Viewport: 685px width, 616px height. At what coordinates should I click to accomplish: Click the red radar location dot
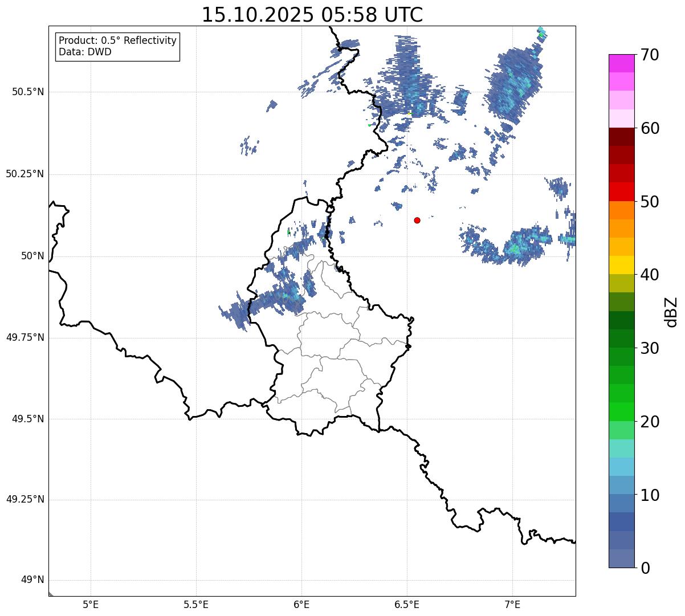tap(417, 220)
